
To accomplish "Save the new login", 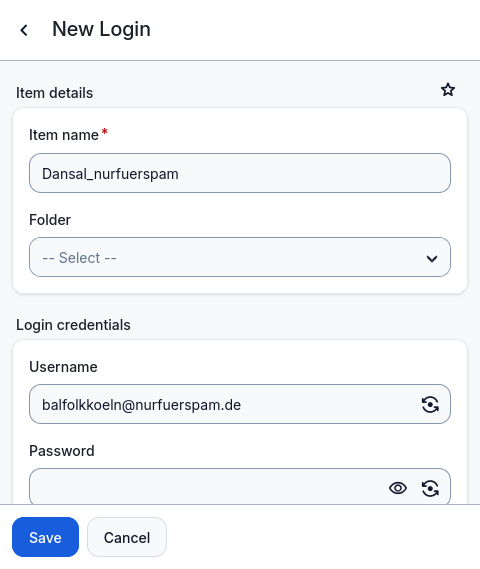I will [x=45, y=537].
